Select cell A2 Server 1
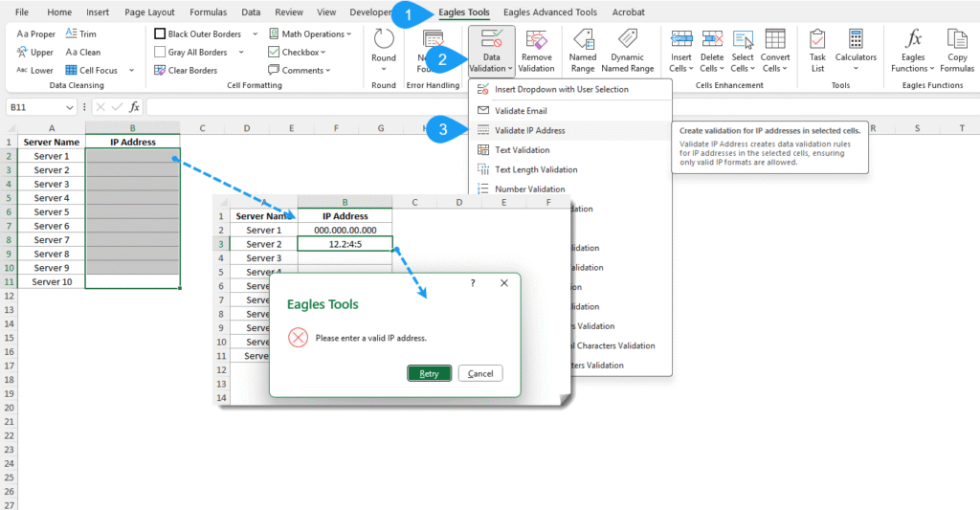 (x=52, y=156)
